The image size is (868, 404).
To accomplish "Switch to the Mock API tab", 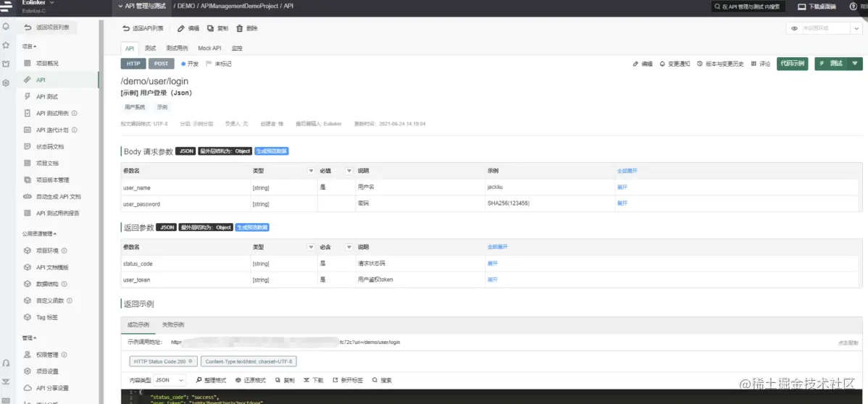I will tap(209, 49).
